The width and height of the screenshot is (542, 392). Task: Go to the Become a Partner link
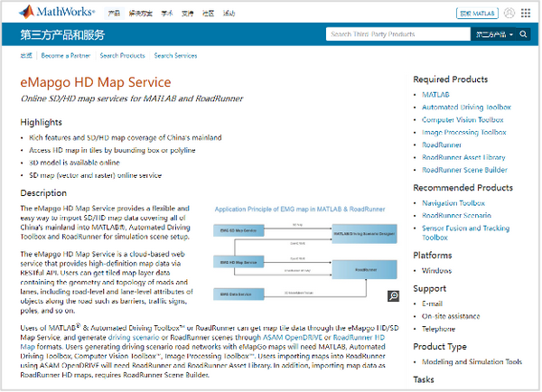pos(66,56)
